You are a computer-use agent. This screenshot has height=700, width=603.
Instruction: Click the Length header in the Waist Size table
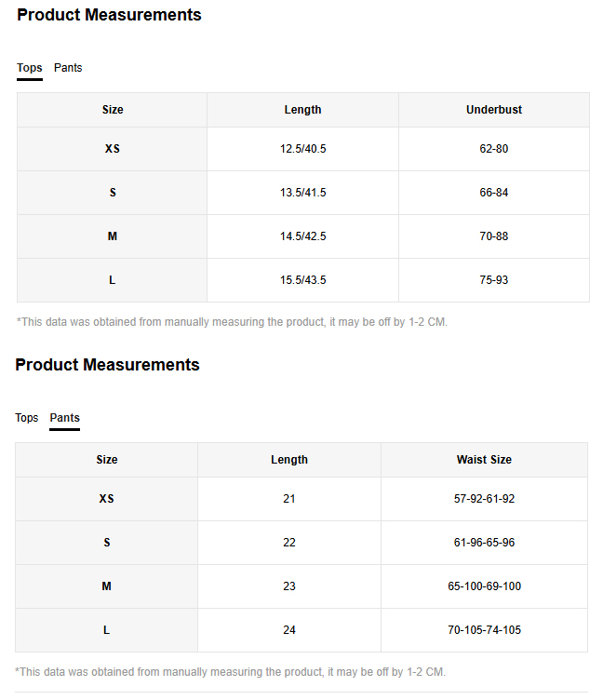pos(289,460)
